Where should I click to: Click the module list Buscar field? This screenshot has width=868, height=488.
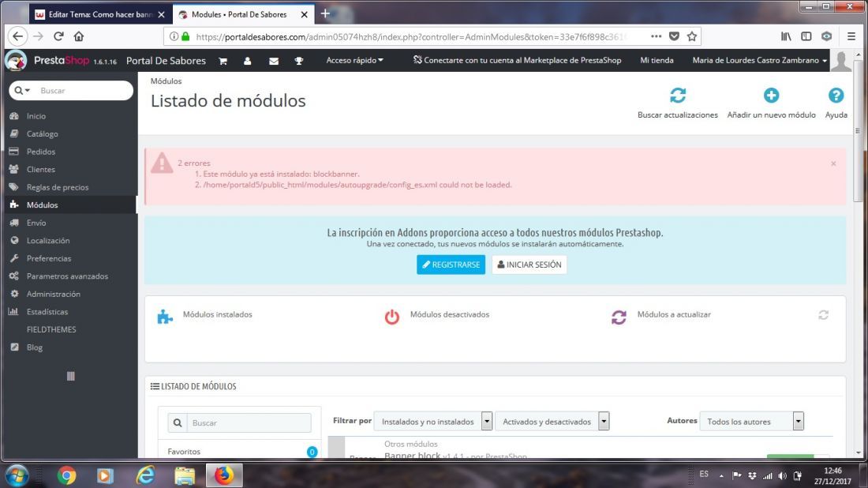click(x=249, y=422)
